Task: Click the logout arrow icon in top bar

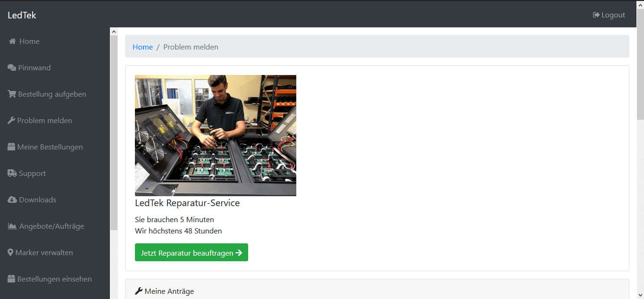Action: 596,15
